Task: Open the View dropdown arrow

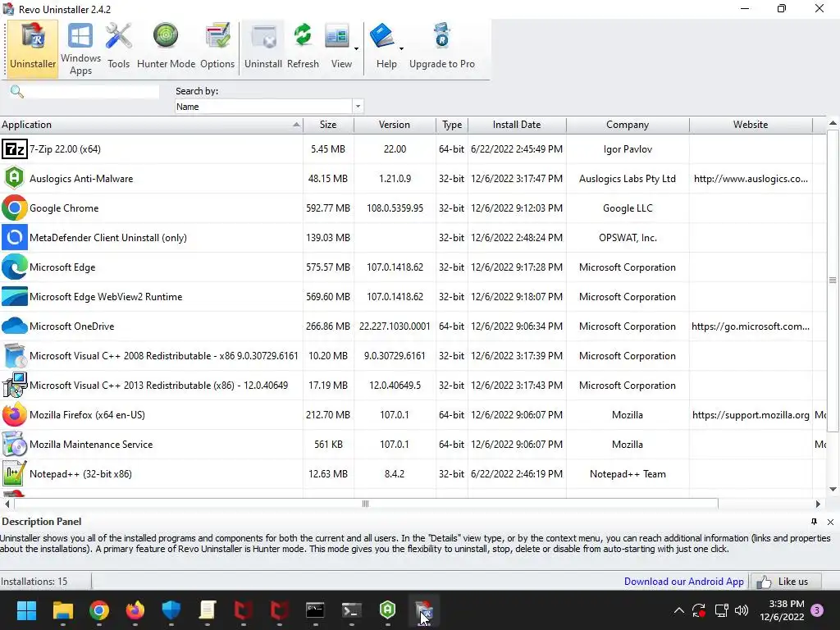Action: (356, 49)
